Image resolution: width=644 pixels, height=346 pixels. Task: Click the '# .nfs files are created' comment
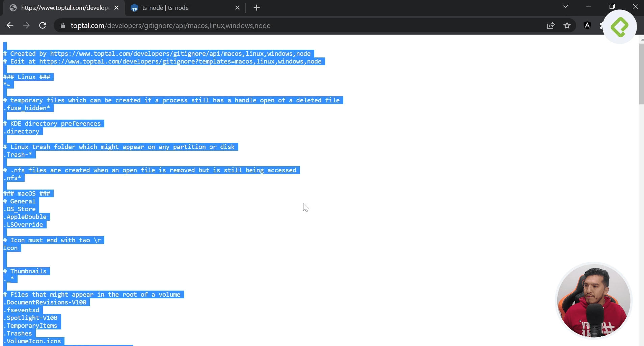point(150,170)
